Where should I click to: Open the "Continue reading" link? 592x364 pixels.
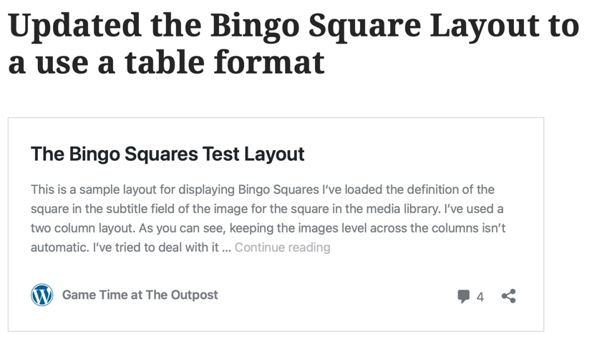(283, 247)
